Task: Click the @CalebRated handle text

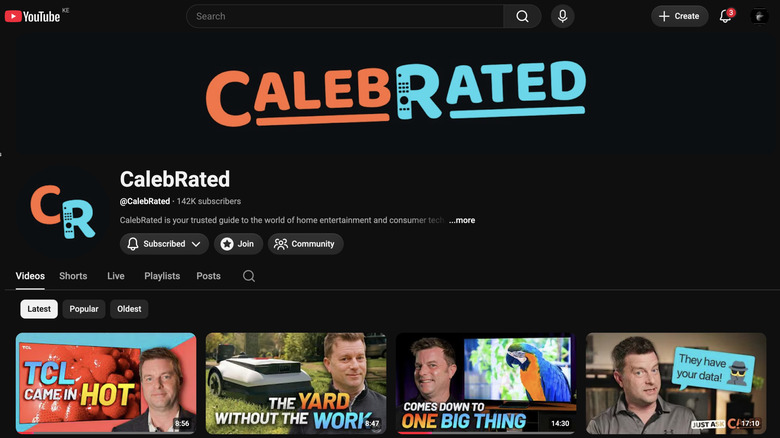Action: (x=145, y=201)
